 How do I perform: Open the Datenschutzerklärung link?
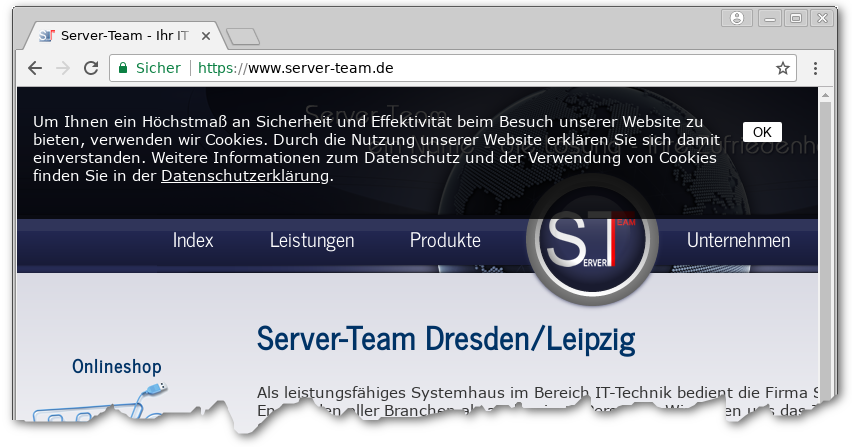click(245, 176)
